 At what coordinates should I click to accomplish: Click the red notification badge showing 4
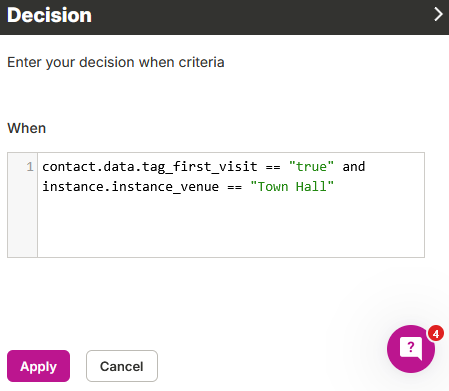pos(436,333)
